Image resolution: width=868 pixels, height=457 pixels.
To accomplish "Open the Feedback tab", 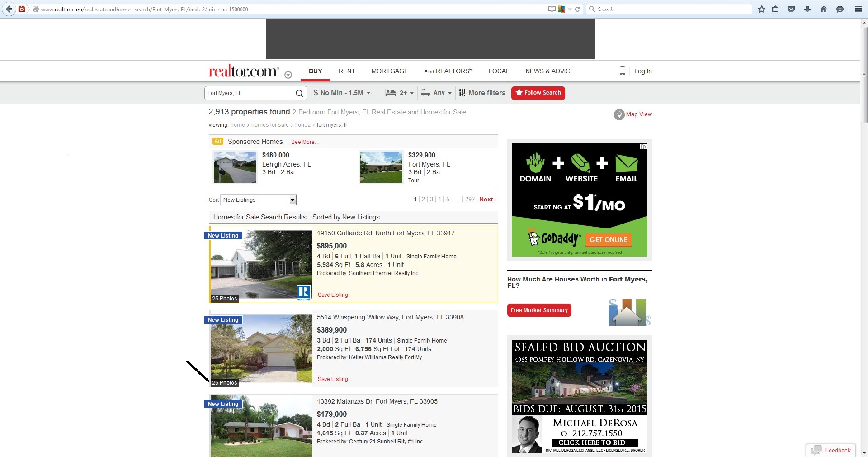I will point(831,450).
